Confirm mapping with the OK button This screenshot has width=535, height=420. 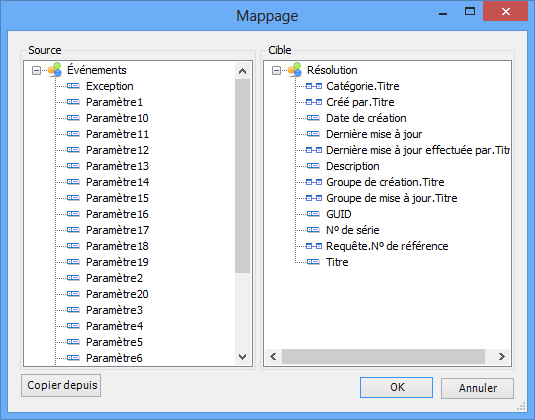pyautogui.click(x=396, y=387)
